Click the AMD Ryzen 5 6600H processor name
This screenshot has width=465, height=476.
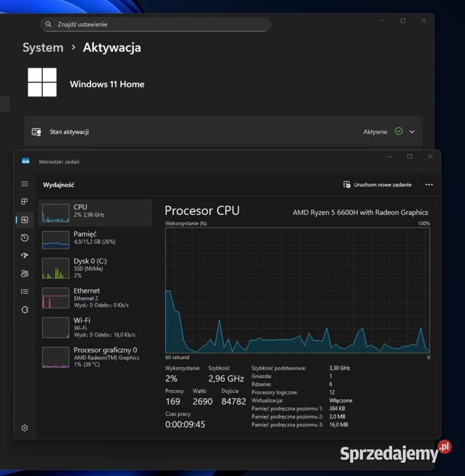pyautogui.click(x=360, y=212)
